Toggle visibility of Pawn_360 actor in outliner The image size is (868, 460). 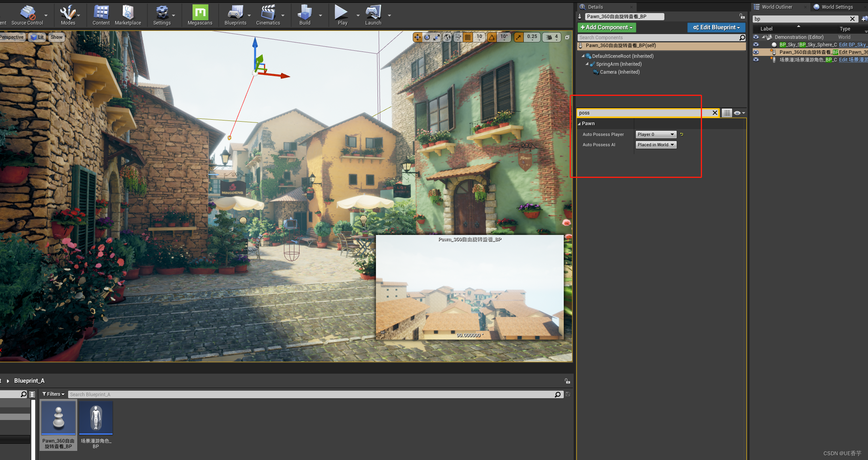(x=756, y=52)
